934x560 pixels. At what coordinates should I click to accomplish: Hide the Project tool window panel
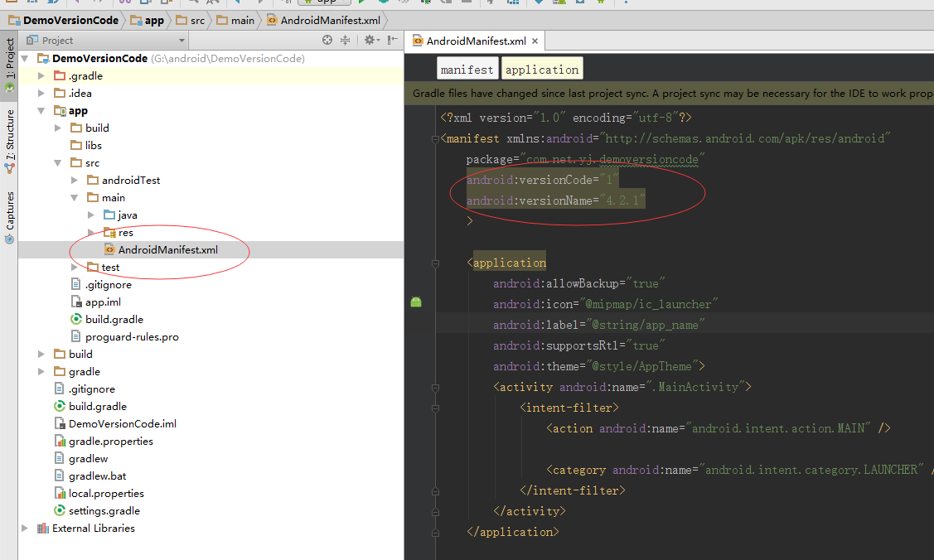tap(392, 40)
